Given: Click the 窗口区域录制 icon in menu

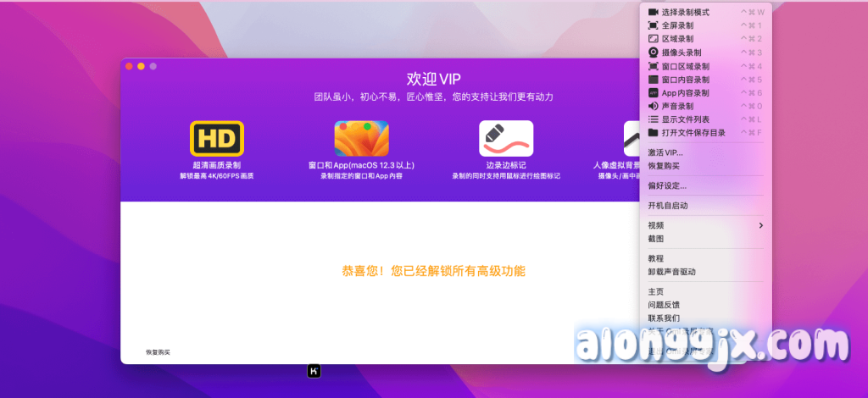Looking at the screenshot, I should tap(653, 66).
